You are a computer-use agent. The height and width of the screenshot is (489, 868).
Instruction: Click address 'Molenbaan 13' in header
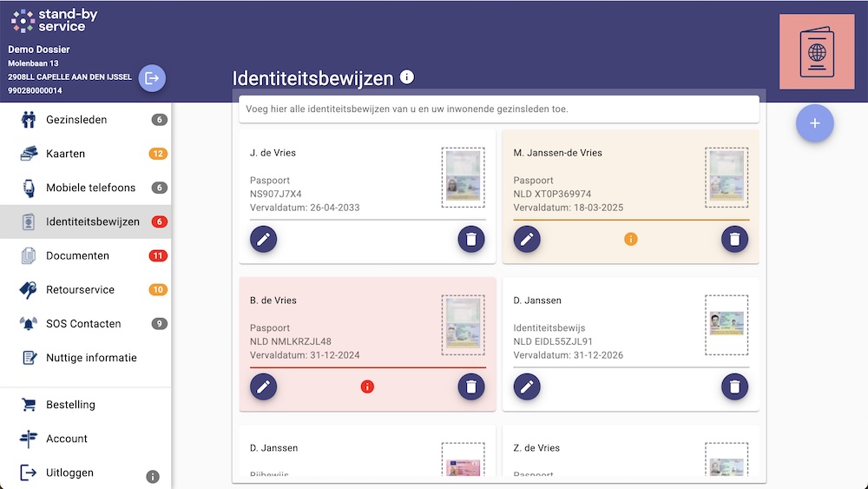click(33, 63)
